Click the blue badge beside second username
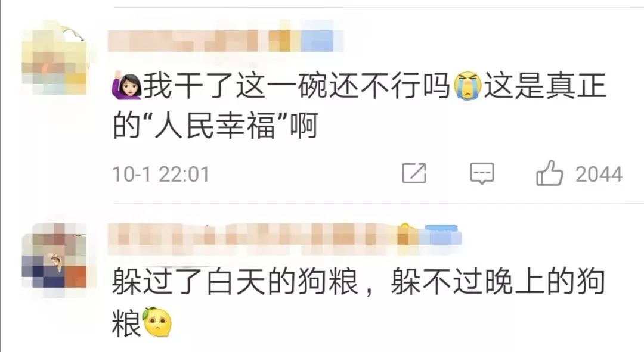The height and width of the screenshot is (352, 644). pos(442,235)
